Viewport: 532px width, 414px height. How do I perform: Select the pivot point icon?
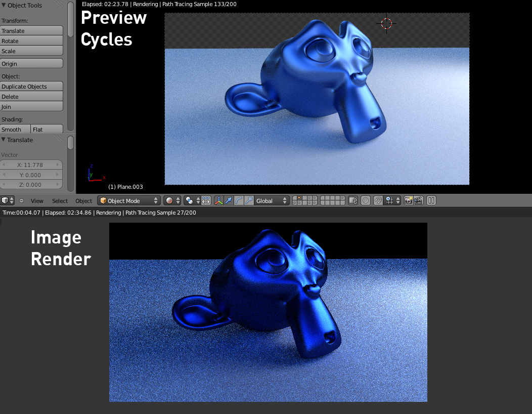point(189,201)
